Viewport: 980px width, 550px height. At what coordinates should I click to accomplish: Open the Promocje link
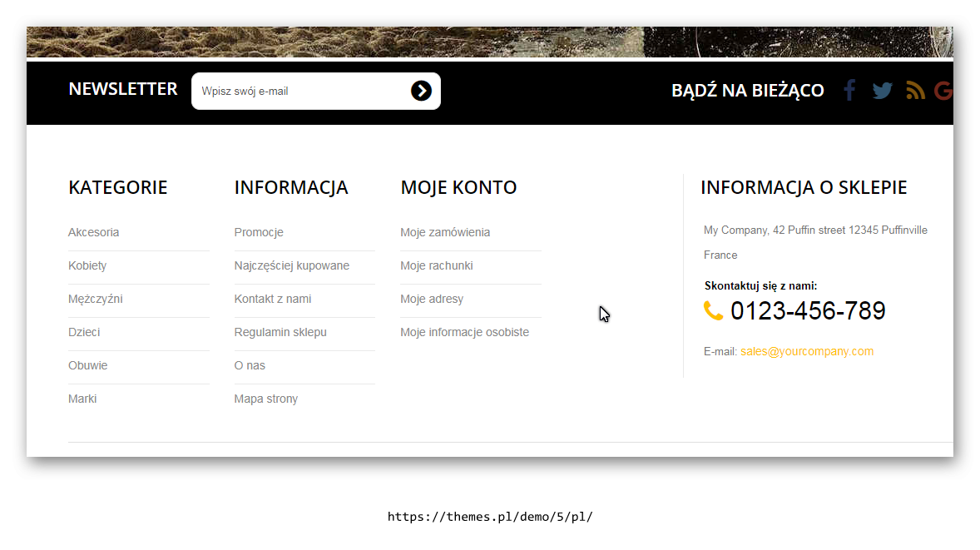point(259,232)
